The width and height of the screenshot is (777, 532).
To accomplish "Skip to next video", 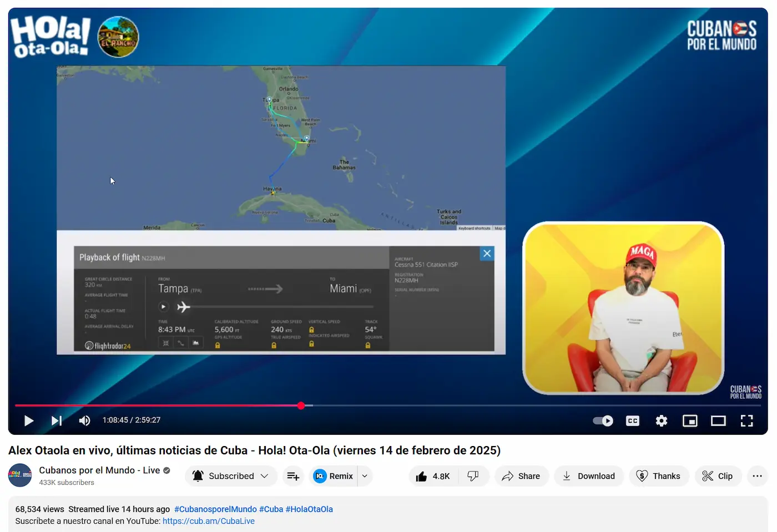I will coord(57,420).
